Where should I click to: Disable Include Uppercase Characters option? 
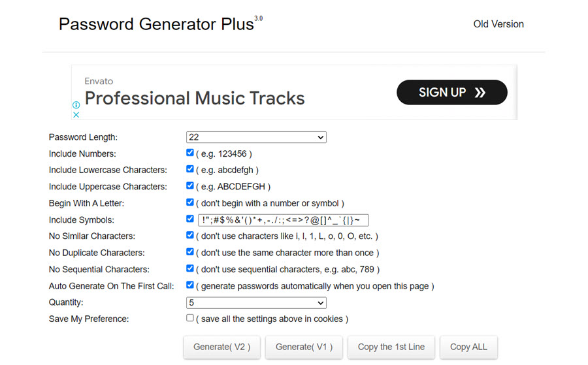coord(189,186)
